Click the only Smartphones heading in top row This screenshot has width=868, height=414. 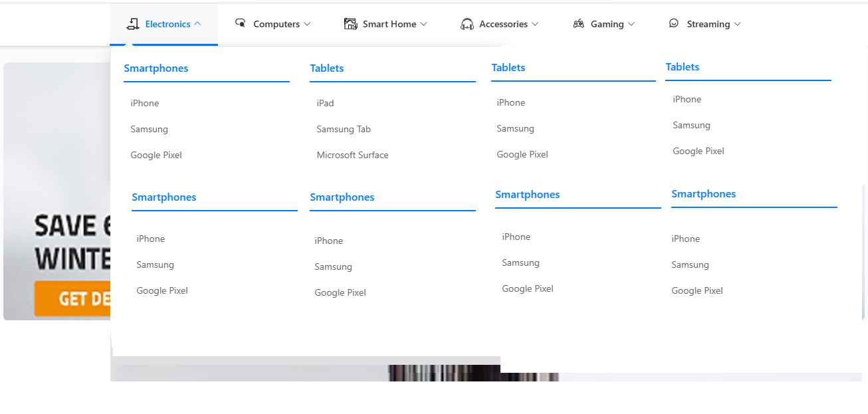[156, 68]
